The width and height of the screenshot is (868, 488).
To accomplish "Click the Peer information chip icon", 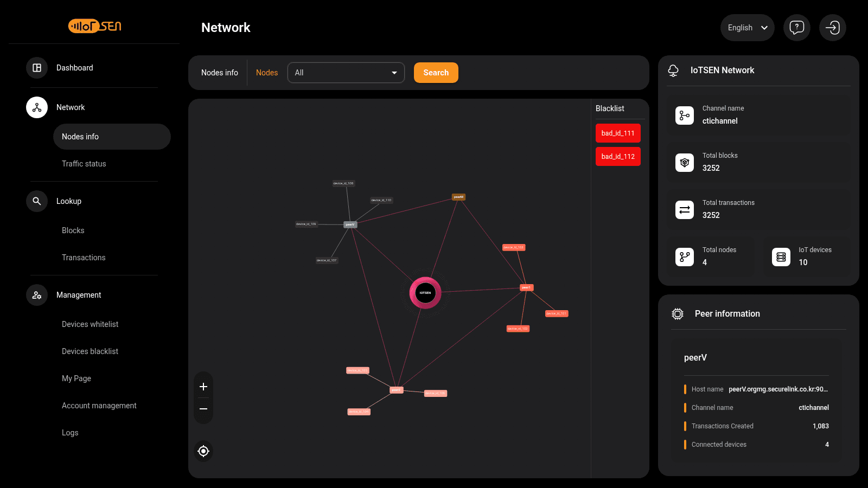I will coord(678,314).
